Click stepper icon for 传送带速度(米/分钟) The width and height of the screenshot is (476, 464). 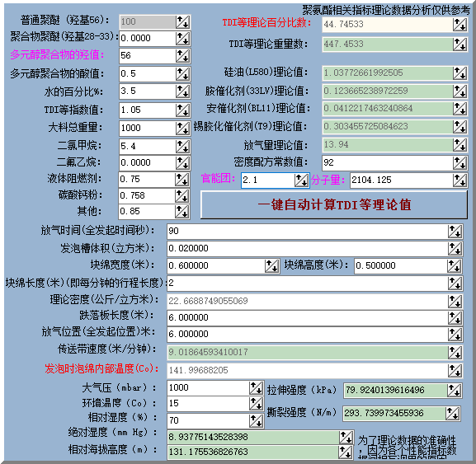(x=455, y=353)
